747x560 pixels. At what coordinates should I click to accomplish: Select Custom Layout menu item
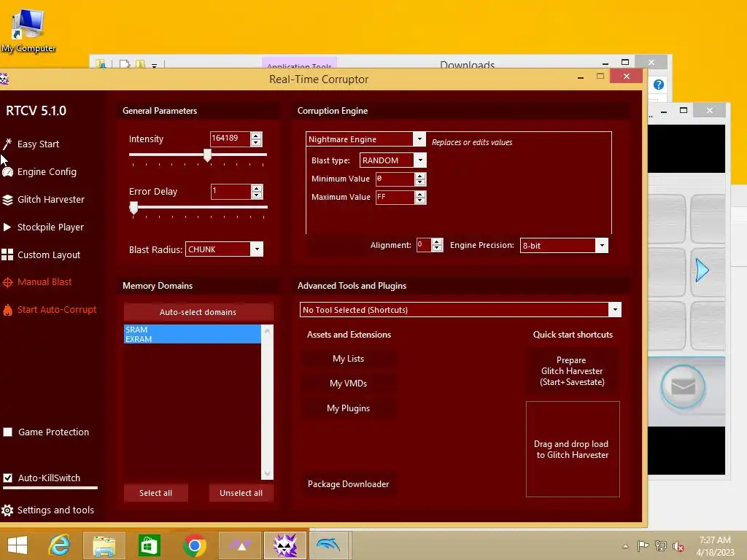[x=49, y=254]
